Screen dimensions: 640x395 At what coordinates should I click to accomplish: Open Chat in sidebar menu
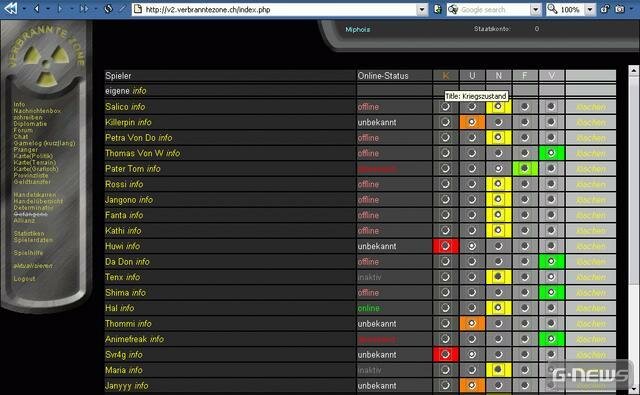click(x=21, y=137)
